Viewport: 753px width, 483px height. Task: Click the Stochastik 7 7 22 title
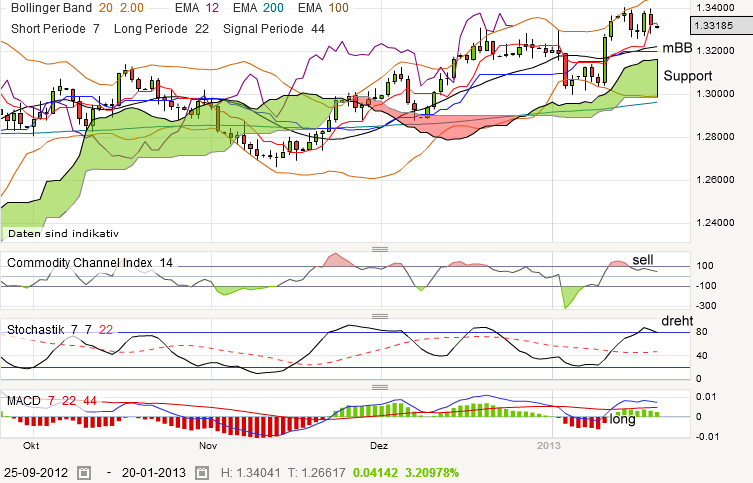60,329
